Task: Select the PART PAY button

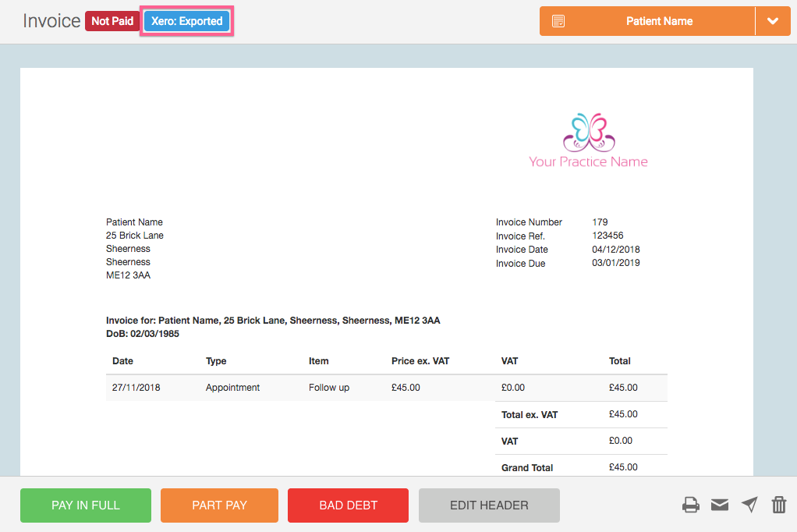Action: tap(219, 505)
